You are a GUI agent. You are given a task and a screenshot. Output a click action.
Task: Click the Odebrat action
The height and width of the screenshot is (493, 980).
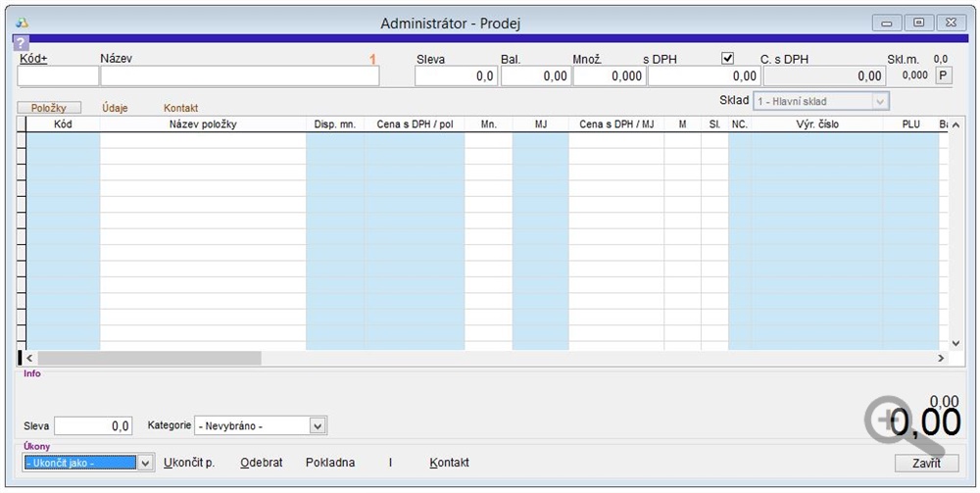[x=262, y=463]
